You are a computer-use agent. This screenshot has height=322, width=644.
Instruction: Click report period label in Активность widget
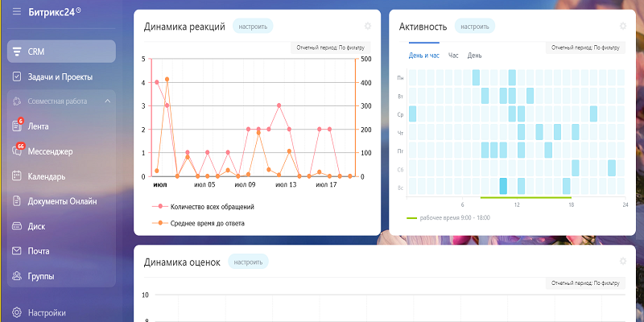pyautogui.click(x=586, y=47)
